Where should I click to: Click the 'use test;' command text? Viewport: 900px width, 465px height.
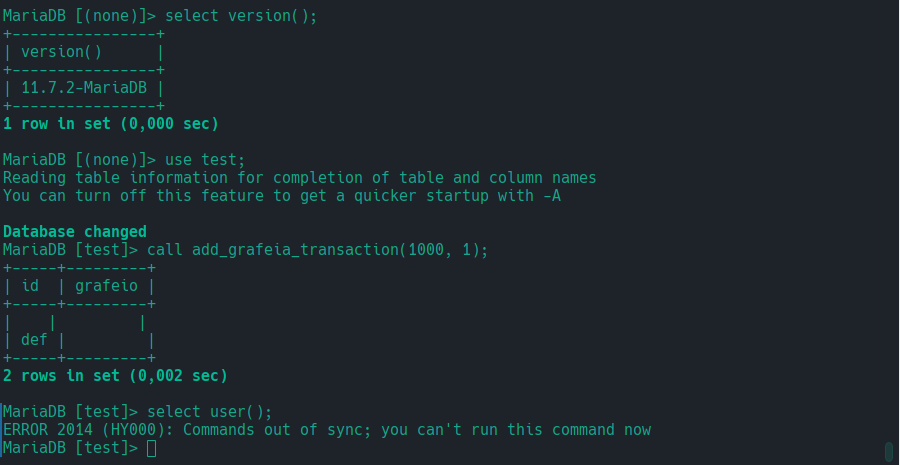coord(205,160)
